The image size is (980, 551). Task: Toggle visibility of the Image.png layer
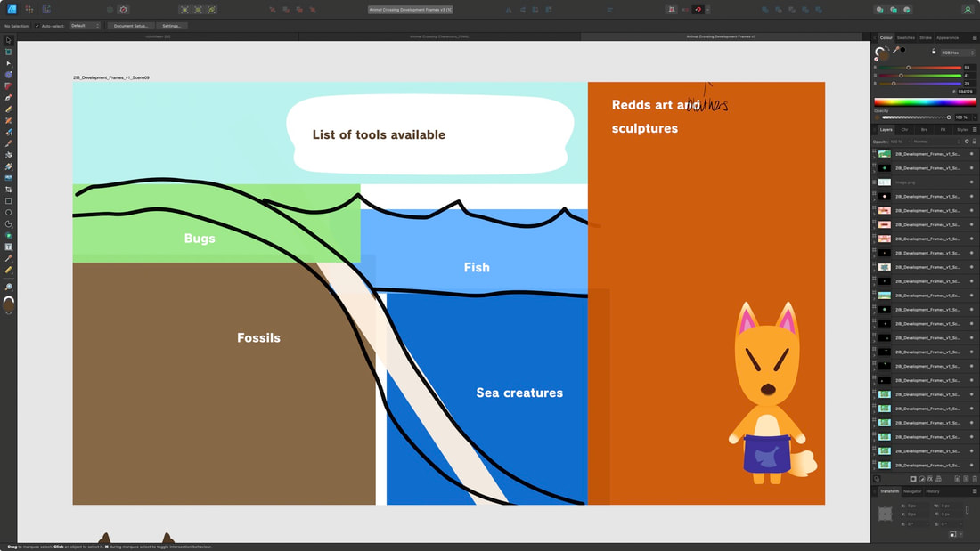pyautogui.click(x=971, y=182)
